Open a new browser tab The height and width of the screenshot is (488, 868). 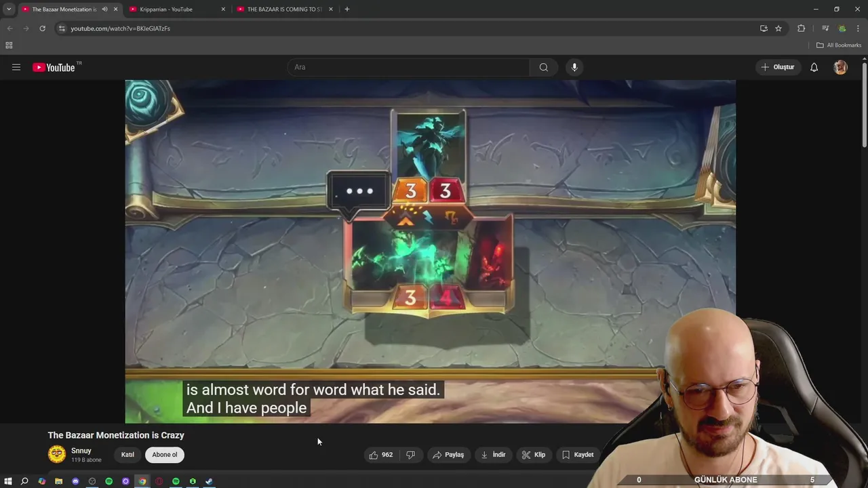click(x=347, y=9)
